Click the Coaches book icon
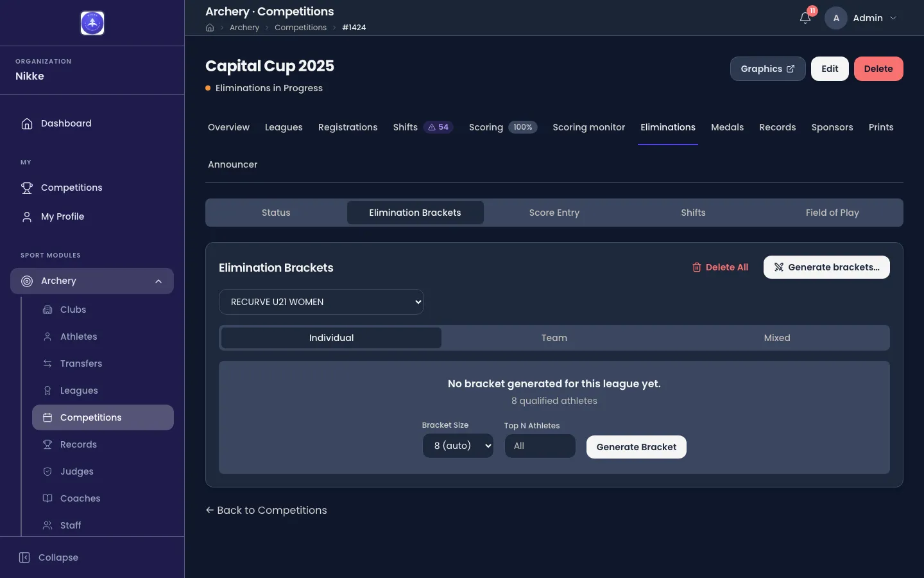The width and height of the screenshot is (924, 578). [x=47, y=498]
